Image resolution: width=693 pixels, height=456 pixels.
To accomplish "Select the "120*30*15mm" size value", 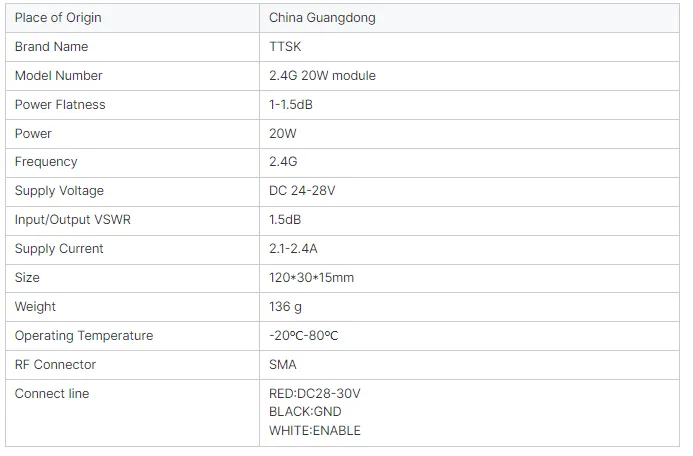I will point(311,278).
